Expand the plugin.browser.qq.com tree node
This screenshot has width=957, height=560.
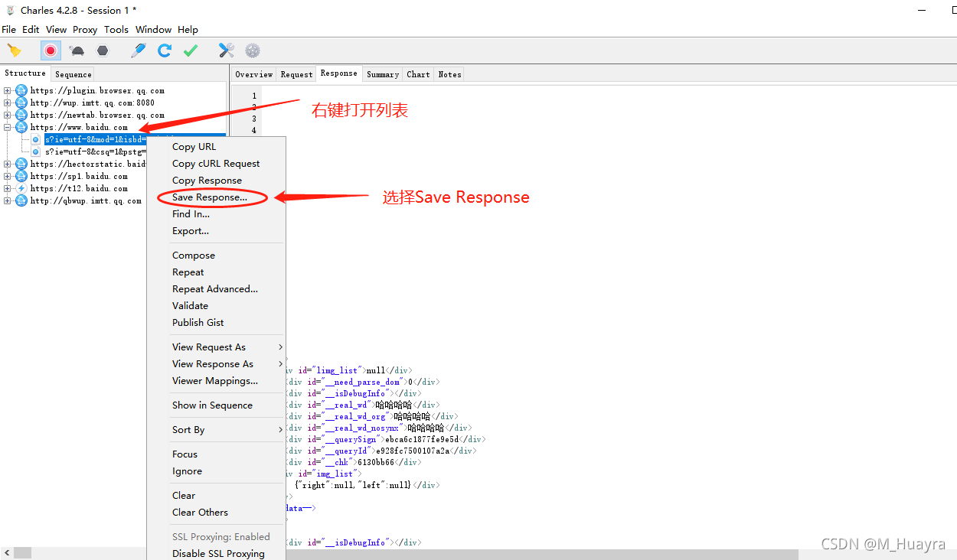(8, 90)
